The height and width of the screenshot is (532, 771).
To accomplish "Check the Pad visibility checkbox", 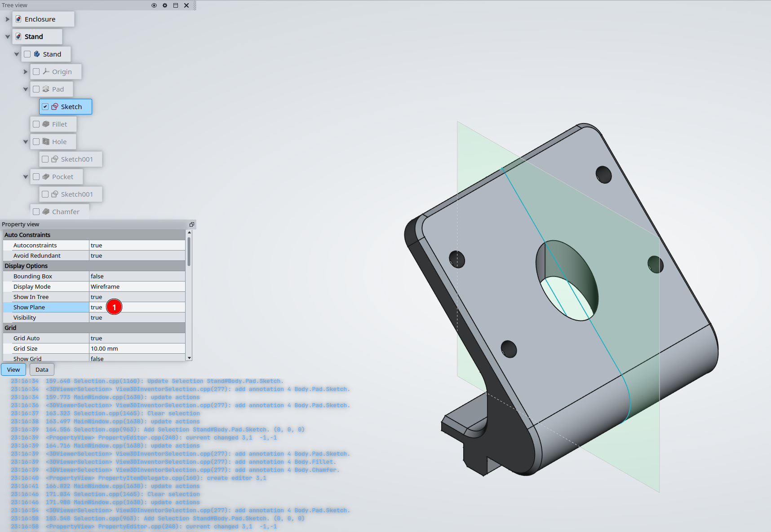I will (36, 89).
